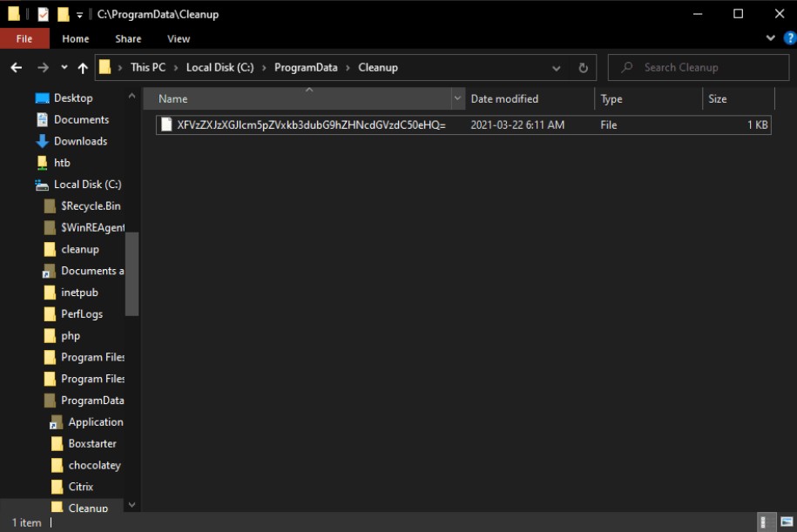
Task: Expand breadcrumb arrow after Local Disk (C:)
Action: [264, 68]
